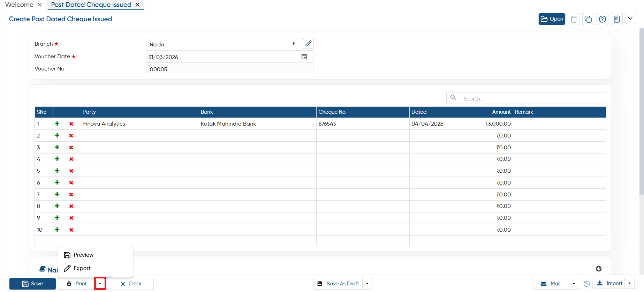The width and height of the screenshot is (644, 292).
Task: Remove row 10 with the red cross icon
Action: coord(71,230)
